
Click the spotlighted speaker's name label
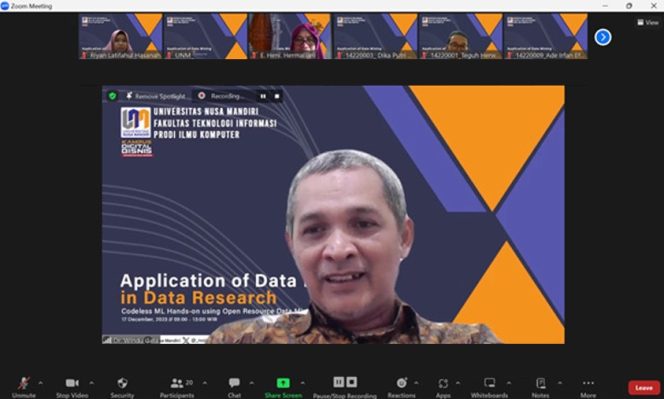(x=131, y=340)
